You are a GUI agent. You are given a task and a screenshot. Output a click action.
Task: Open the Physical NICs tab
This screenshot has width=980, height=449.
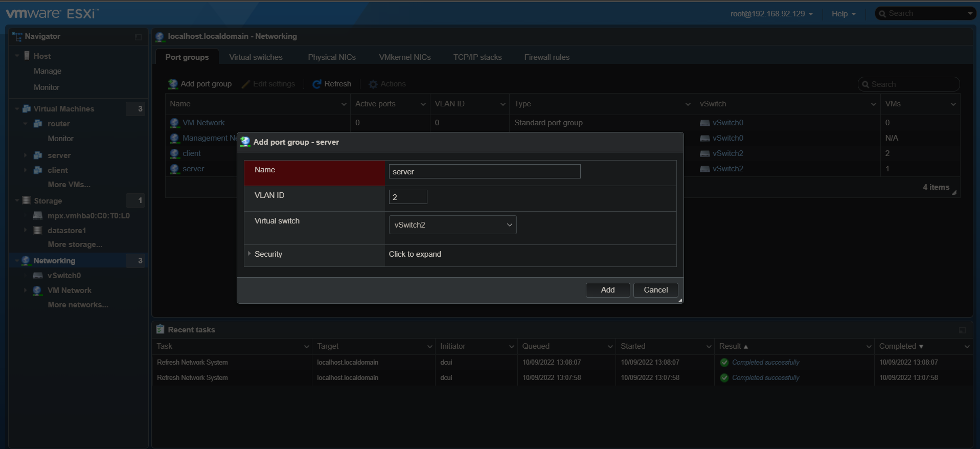click(332, 57)
